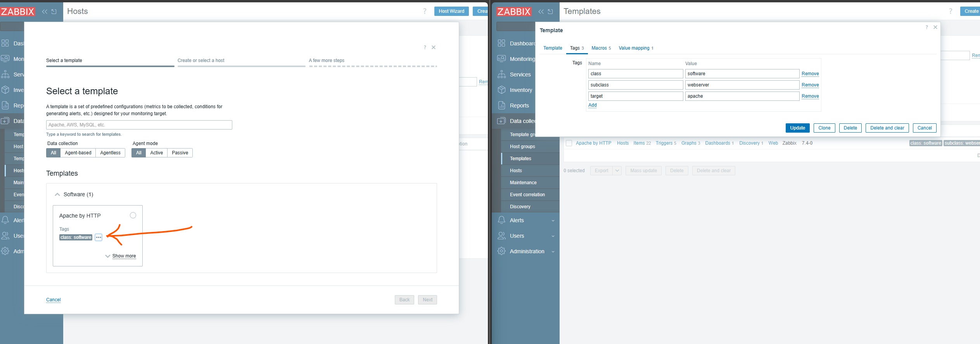Expand Alerts menu chevron in Templates window

[553, 220]
